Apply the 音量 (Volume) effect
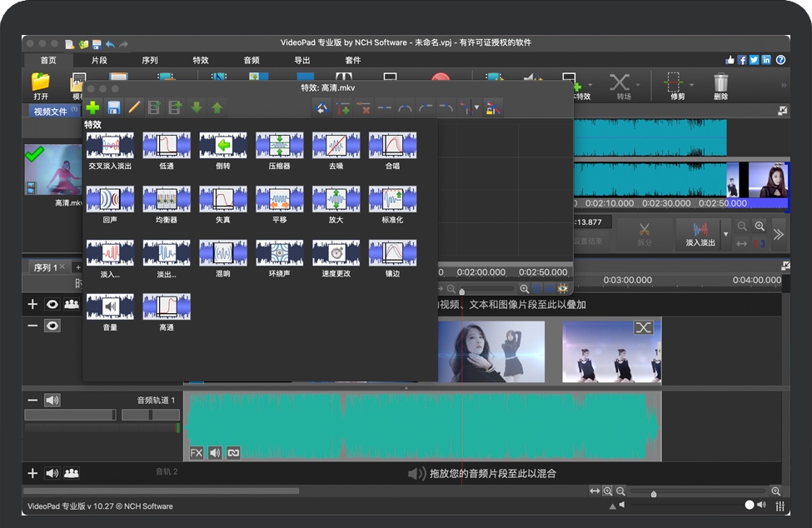Viewport: 812px width, 528px height. click(109, 306)
